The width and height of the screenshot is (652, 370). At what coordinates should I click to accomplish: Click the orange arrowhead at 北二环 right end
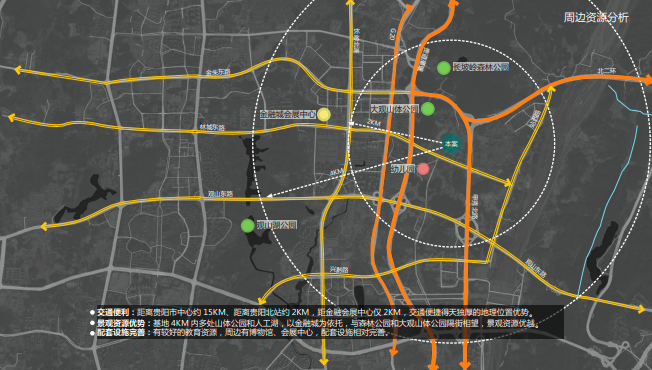pyautogui.click(x=647, y=80)
